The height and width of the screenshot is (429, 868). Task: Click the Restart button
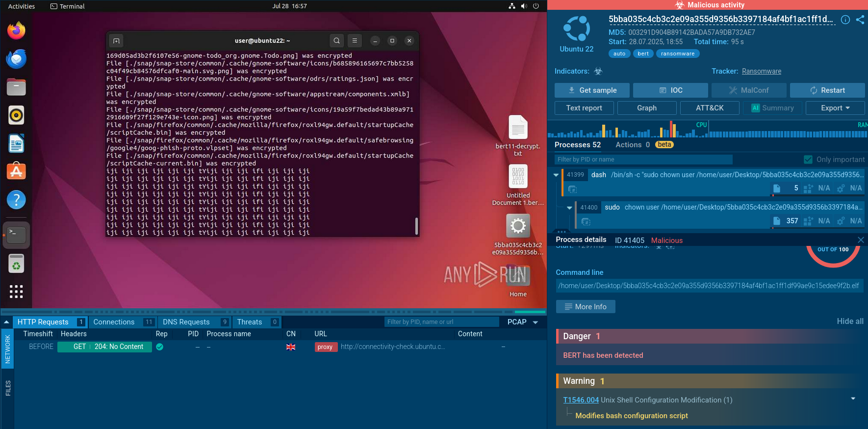(827, 90)
